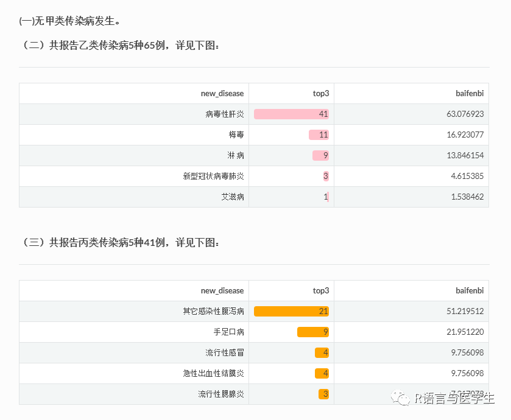The width and height of the screenshot is (511, 420).
Task: Select baifenbi header in first table
Action: (470, 94)
